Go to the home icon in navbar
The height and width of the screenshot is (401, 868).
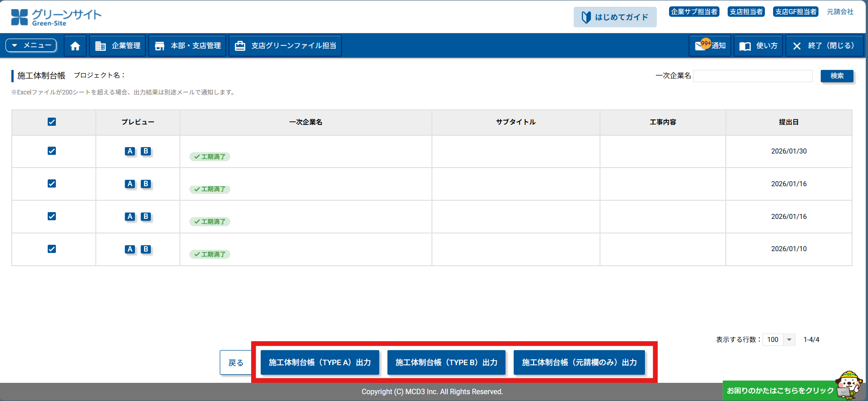click(x=75, y=46)
